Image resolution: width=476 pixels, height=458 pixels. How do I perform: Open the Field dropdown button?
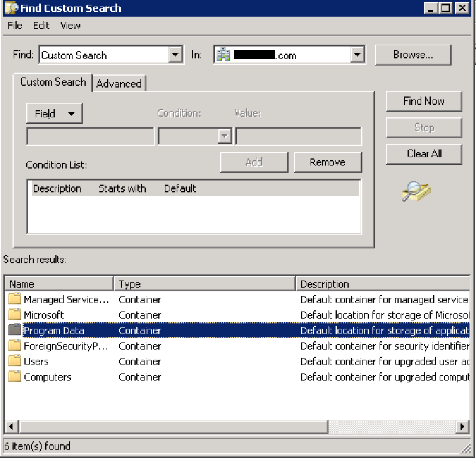click(x=54, y=113)
